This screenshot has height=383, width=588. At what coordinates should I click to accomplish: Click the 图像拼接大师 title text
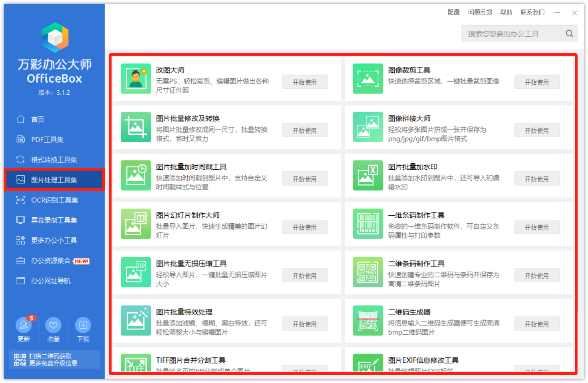click(409, 119)
